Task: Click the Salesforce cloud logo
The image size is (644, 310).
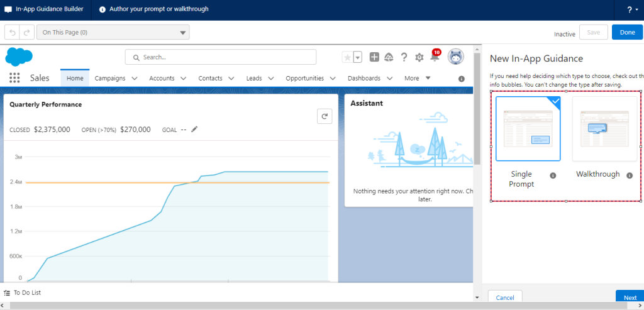Action: (x=19, y=57)
